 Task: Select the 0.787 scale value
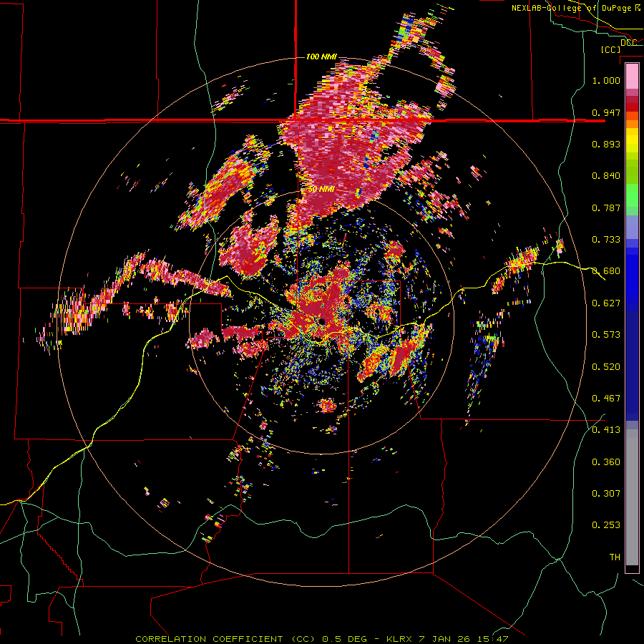[606, 208]
